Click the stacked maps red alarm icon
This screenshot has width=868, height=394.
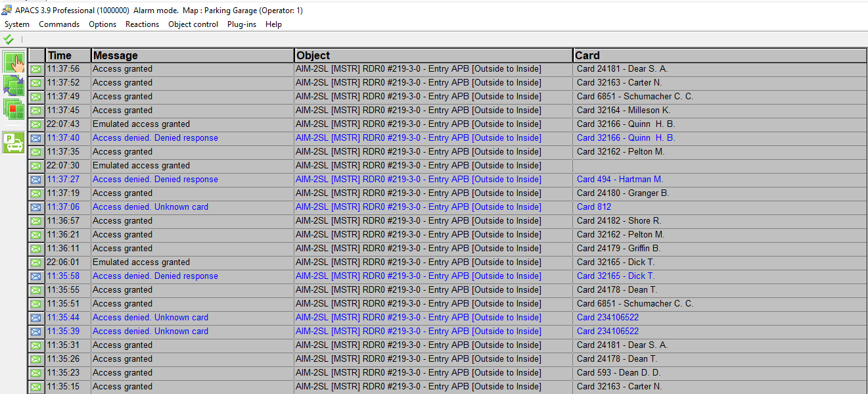14,109
